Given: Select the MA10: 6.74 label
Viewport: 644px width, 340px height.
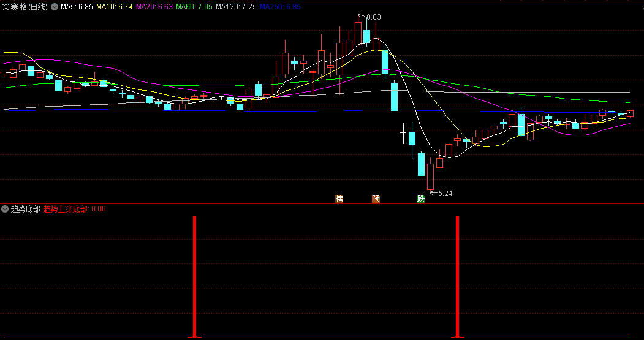Looking at the screenshot, I should [114, 7].
